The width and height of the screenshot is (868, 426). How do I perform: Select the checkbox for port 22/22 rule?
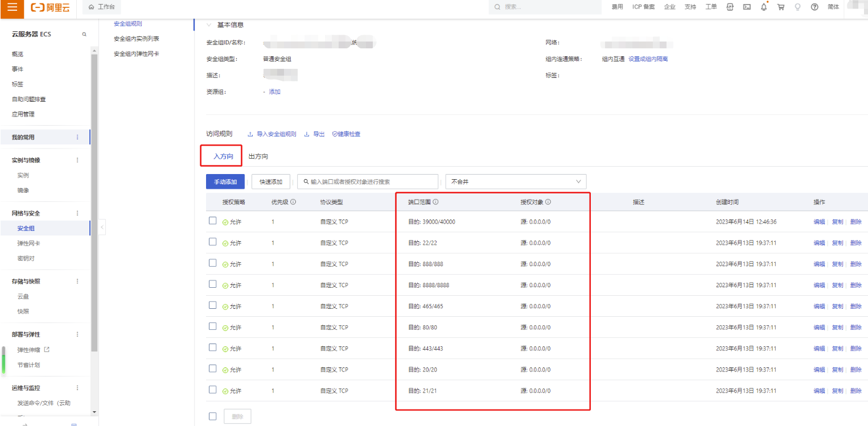coord(212,242)
